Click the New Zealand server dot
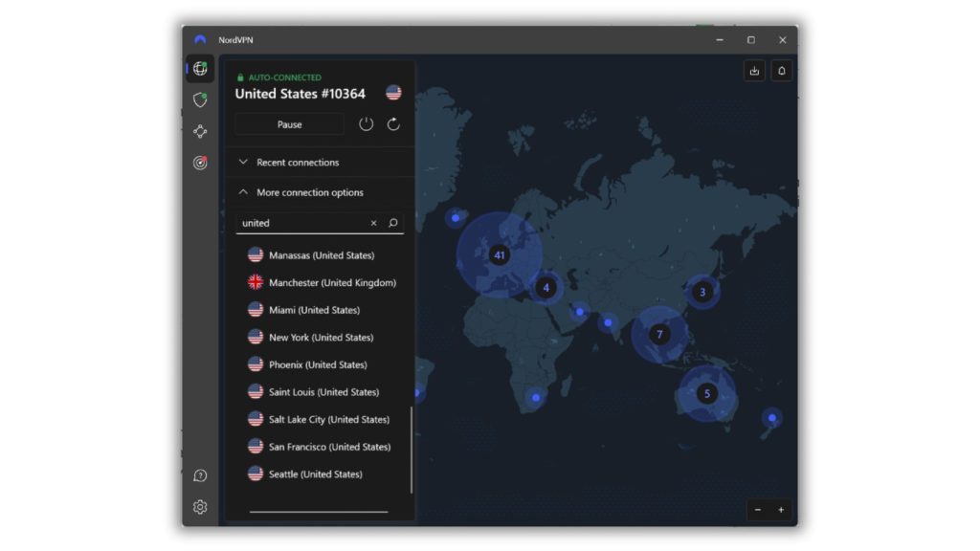The height and width of the screenshot is (551, 980). coord(772,417)
